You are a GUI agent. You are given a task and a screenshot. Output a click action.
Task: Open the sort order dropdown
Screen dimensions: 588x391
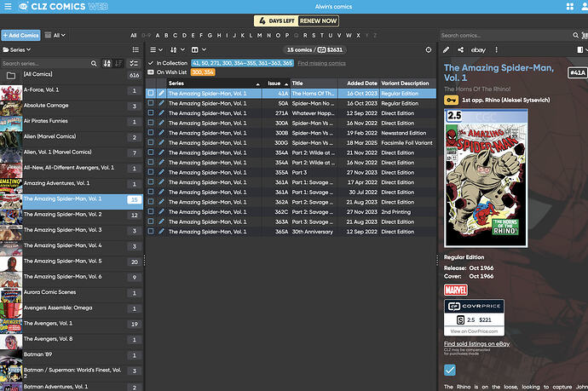tap(177, 49)
